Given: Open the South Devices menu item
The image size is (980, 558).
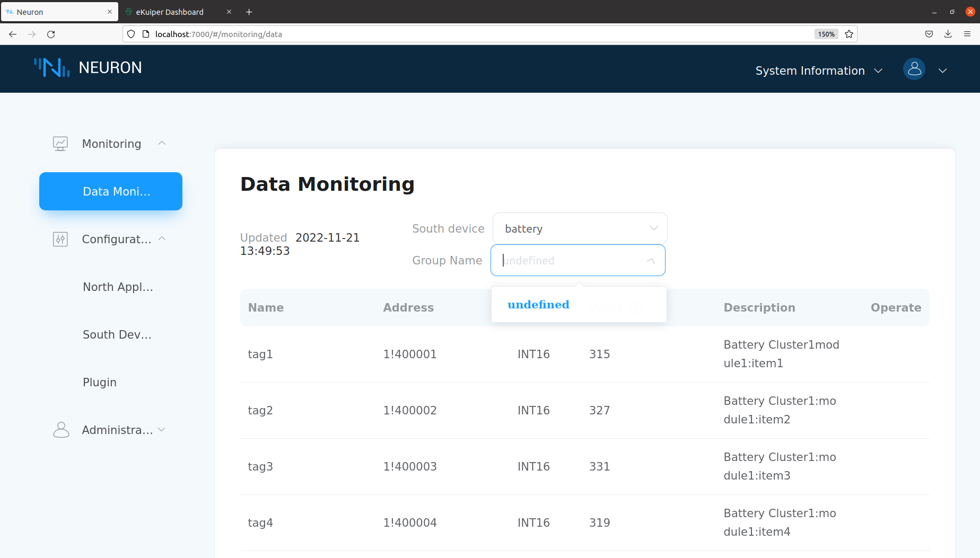Looking at the screenshot, I should 117,334.
